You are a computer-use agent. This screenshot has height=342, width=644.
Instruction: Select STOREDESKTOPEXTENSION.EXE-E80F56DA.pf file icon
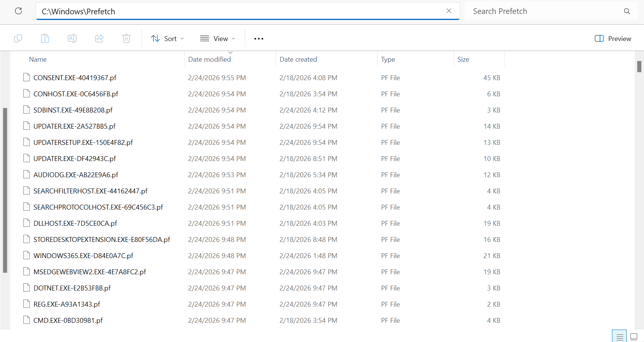(x=26, y=239)
